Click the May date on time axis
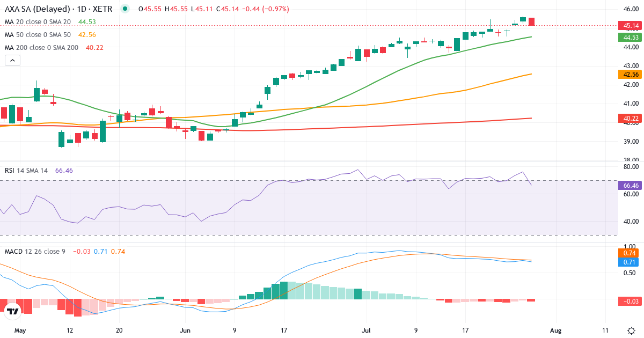 click(20, 330)
